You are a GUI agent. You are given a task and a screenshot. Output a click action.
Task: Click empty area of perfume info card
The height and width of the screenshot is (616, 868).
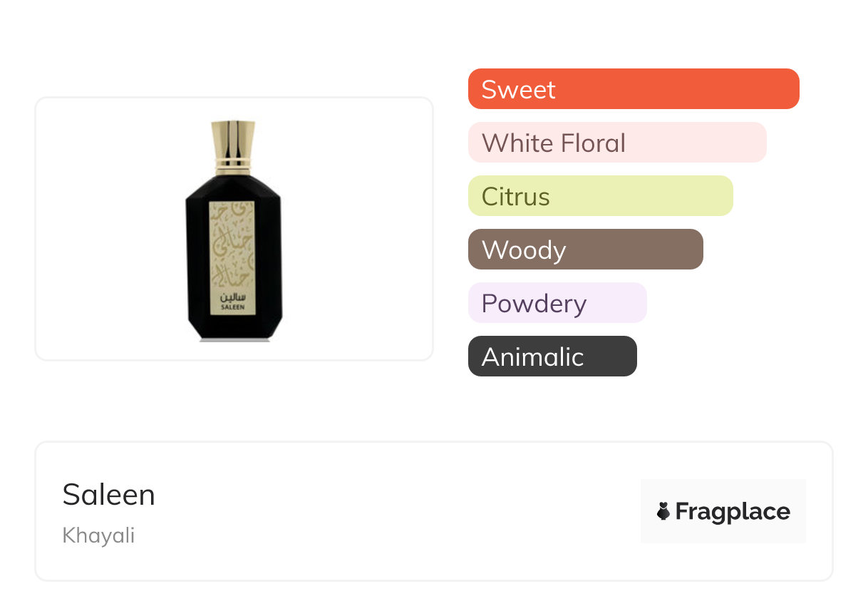coord(399,513)
